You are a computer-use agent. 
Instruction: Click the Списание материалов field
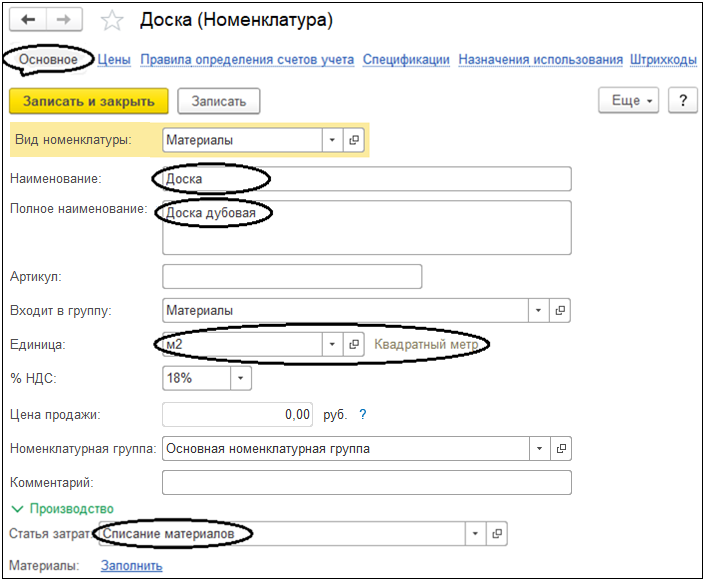point(282,534)
